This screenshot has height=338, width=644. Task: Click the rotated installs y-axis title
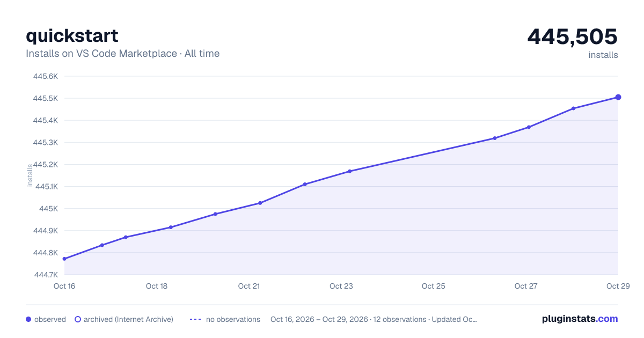(x=30, y=175)
